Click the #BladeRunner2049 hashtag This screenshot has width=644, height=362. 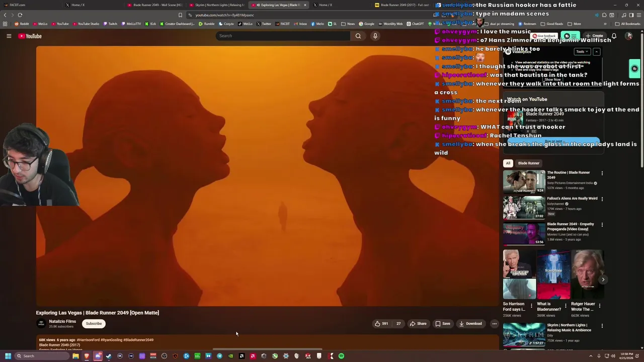(138, 340)
